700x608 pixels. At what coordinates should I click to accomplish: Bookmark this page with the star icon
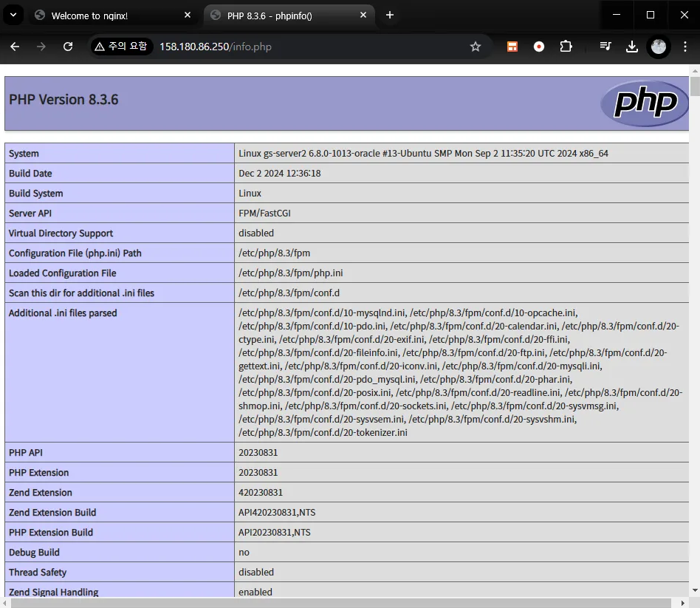click(476, 47)
